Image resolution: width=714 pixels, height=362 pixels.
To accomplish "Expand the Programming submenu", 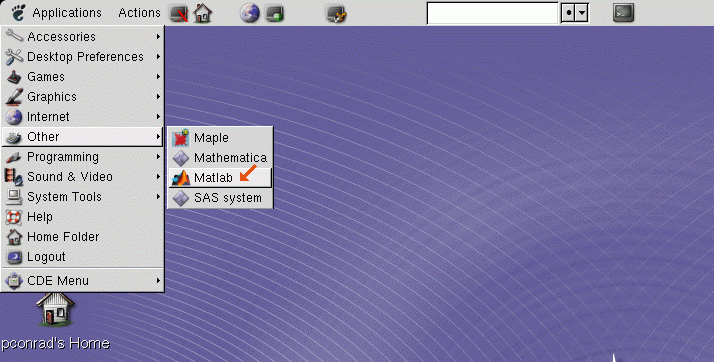I will coord(82,157).
